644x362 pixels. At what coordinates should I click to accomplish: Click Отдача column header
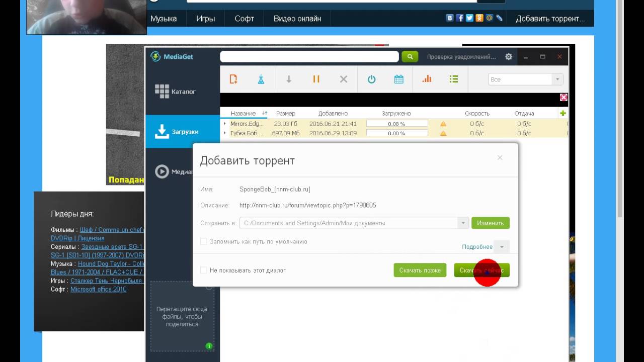click(x=524, y=114)
